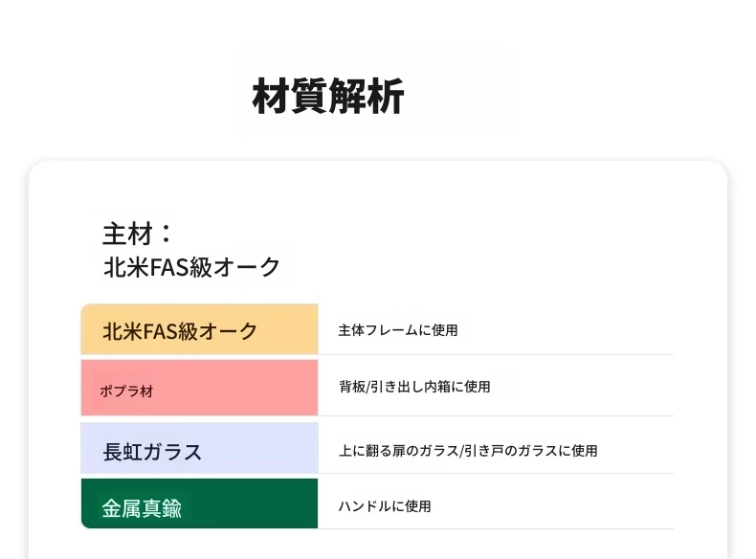Click the 長虹ガラス text label
Viewport: 756px width, 559px height.
coord(152,452)
